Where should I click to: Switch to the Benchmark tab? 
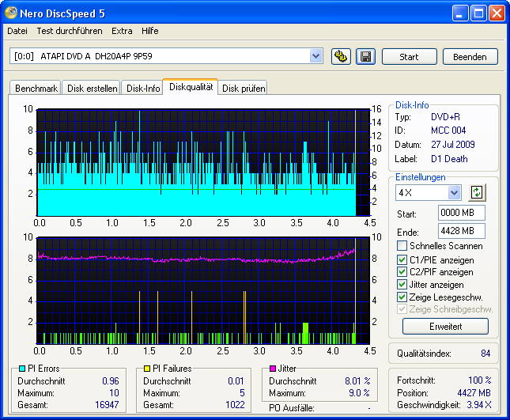pyautogui.click(x=36, y=88)
